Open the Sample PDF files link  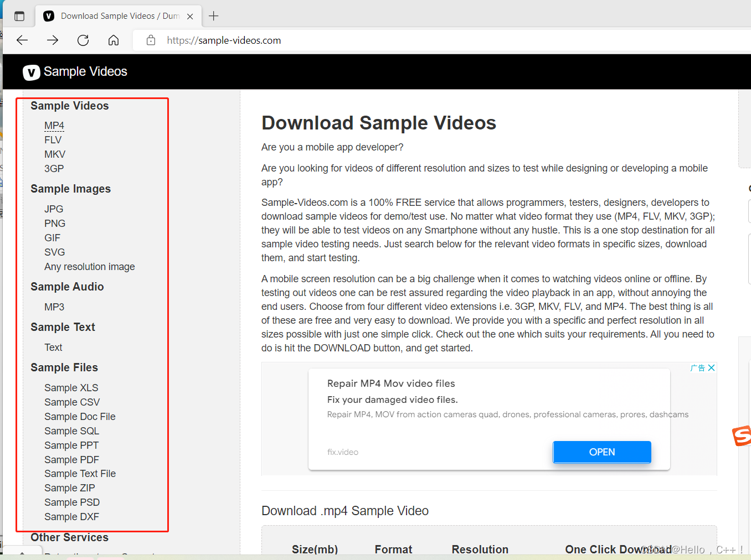pos(71,460)
